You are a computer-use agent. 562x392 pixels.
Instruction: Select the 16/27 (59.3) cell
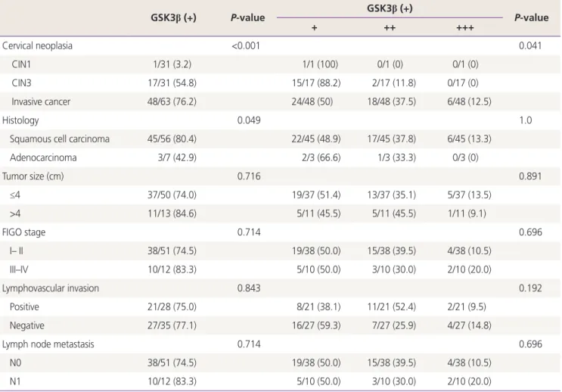pos(316,325)
